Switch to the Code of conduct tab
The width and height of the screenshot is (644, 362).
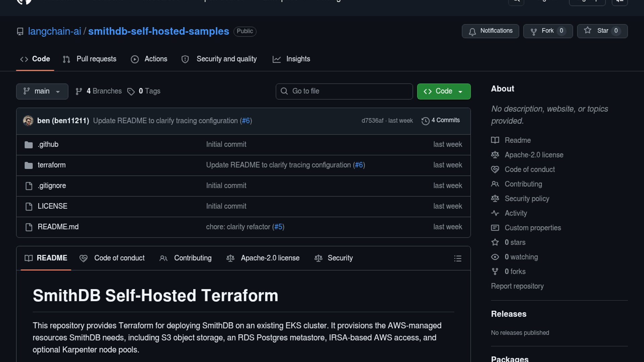112,258
